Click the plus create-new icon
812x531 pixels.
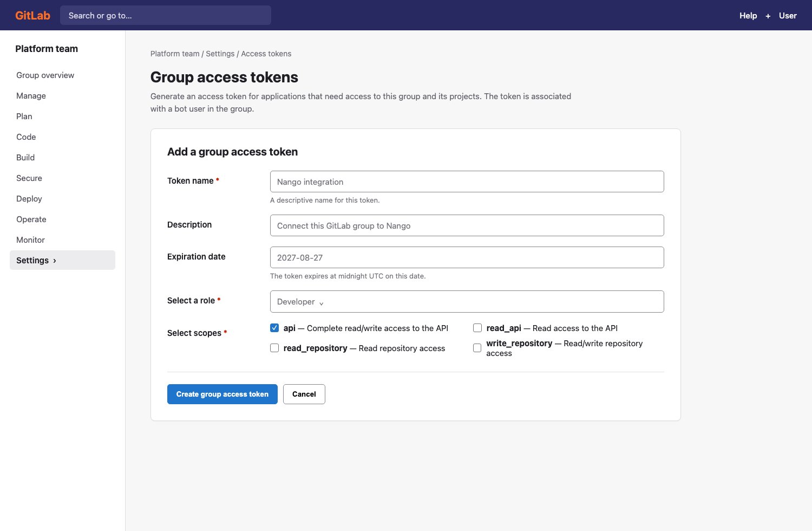tap(768, 16)
